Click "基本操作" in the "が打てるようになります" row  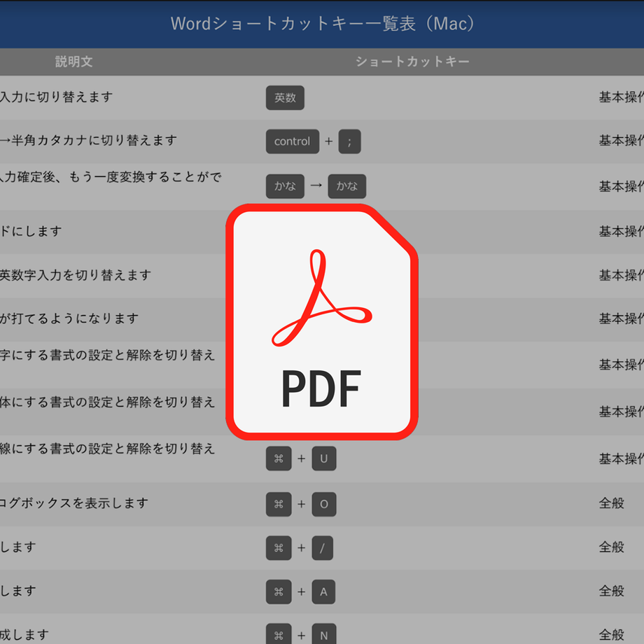(622, 318)
